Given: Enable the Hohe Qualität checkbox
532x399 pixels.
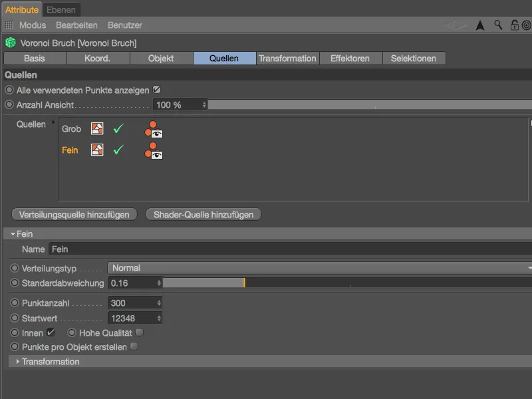Looking at the screenshot, I should (140, 332).
